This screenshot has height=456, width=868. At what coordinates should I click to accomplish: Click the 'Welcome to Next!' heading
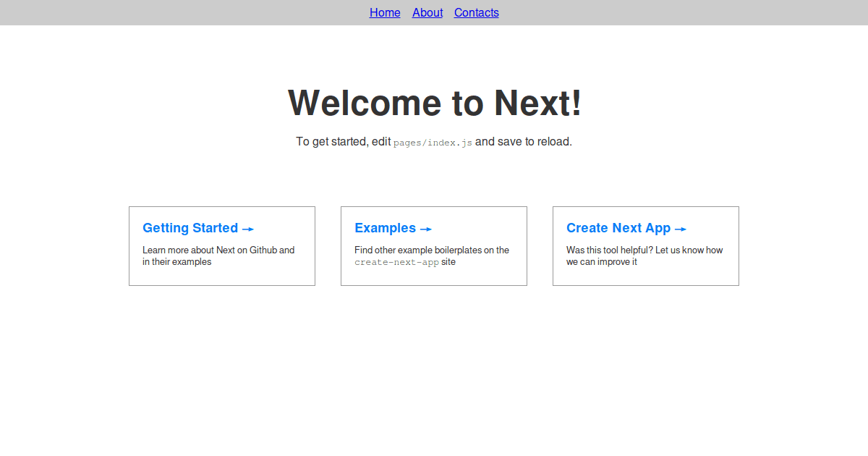[434, 102]
